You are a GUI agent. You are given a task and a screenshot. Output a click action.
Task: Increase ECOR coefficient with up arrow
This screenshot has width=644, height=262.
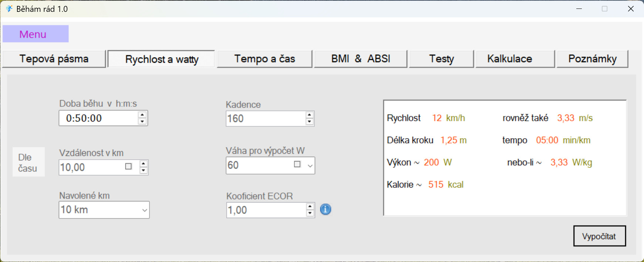click(310, 207)
